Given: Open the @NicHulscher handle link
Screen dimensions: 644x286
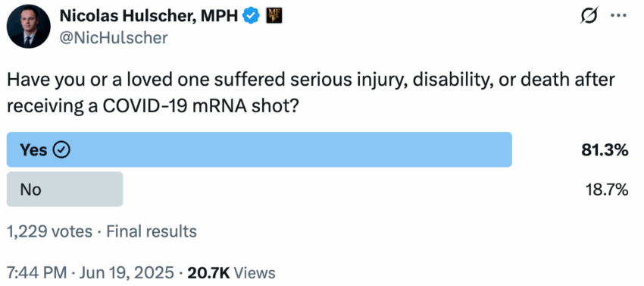Looking at the screenshot, I should pyautogui.click(x=114, y=38).
